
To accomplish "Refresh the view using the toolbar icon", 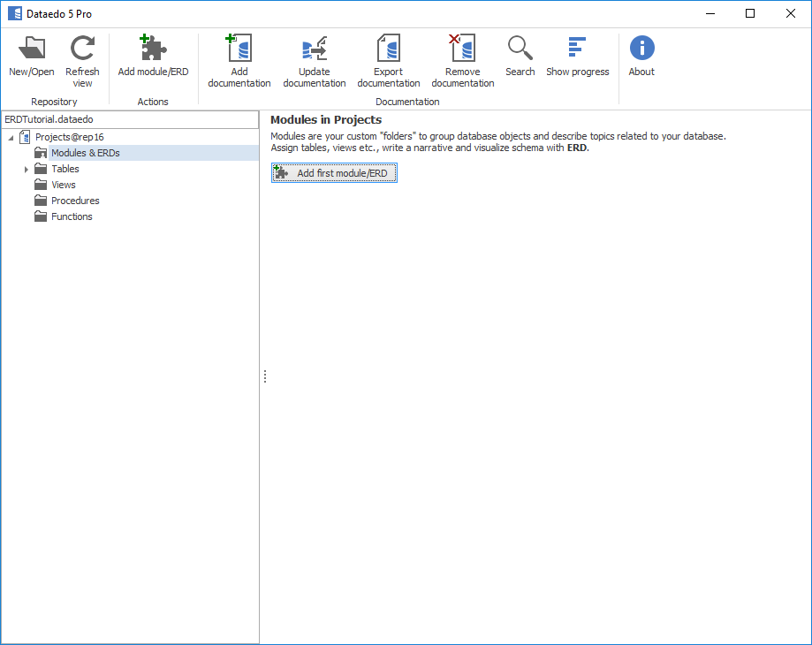I will [82, 49].
